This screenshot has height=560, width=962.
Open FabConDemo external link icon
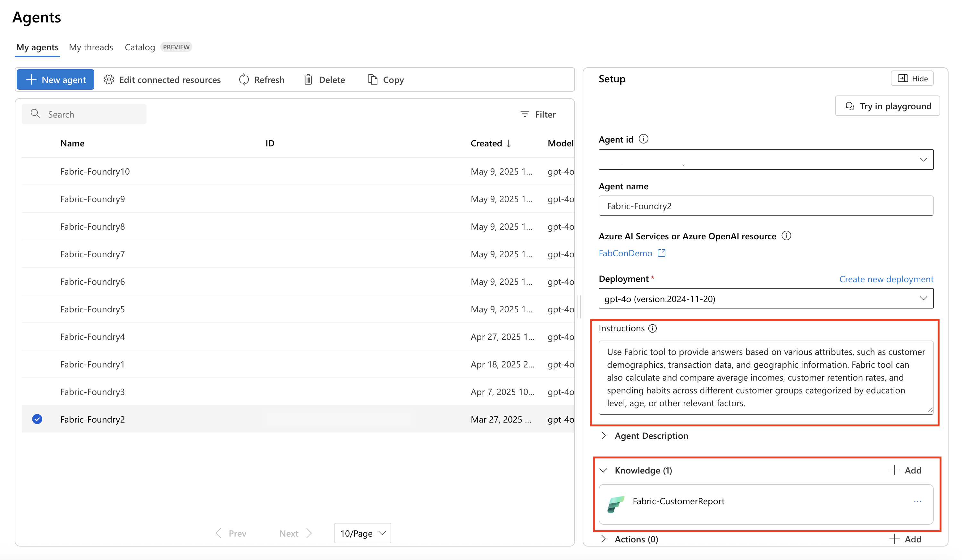[662, 253]
